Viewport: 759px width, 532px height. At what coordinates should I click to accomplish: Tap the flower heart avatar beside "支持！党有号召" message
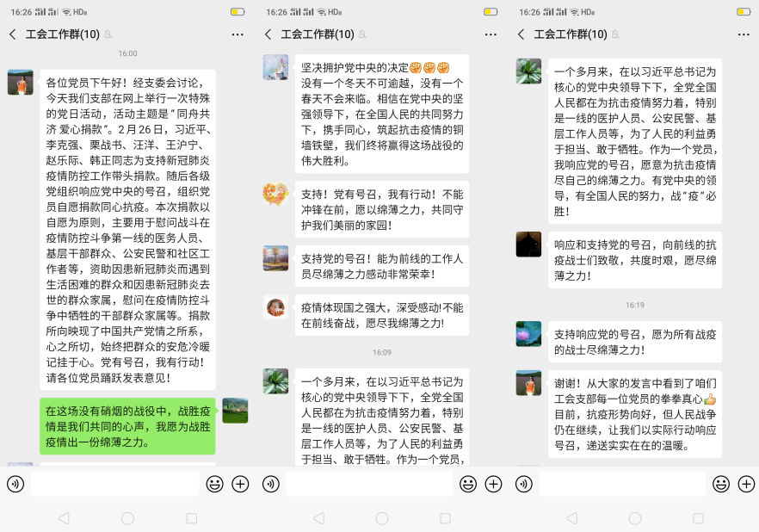pyautogui.click(x=275, y=194)
